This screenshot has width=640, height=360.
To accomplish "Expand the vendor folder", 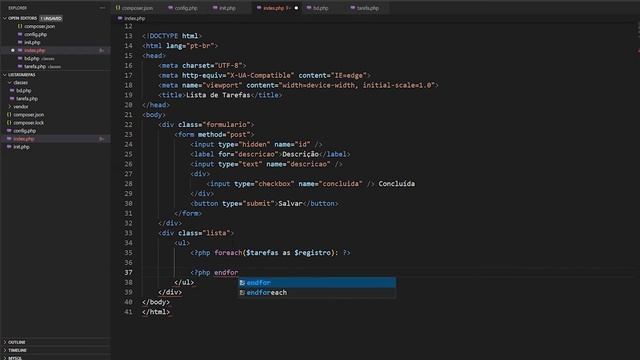I will 10,107.
